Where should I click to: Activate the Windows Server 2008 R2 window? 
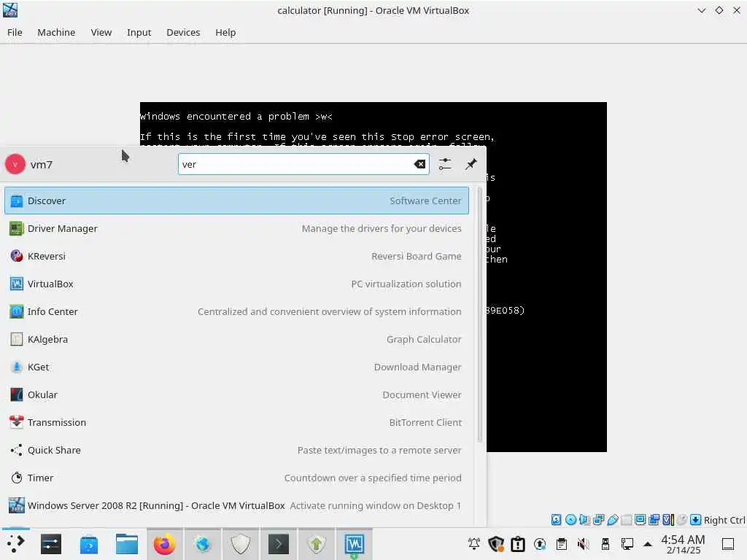click(x=236, y=505)
